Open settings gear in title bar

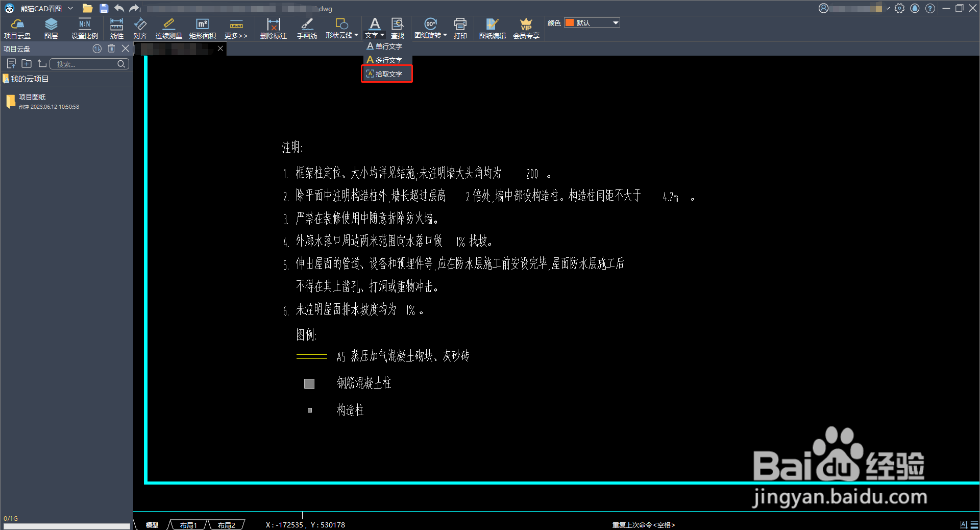coord(899,8)
